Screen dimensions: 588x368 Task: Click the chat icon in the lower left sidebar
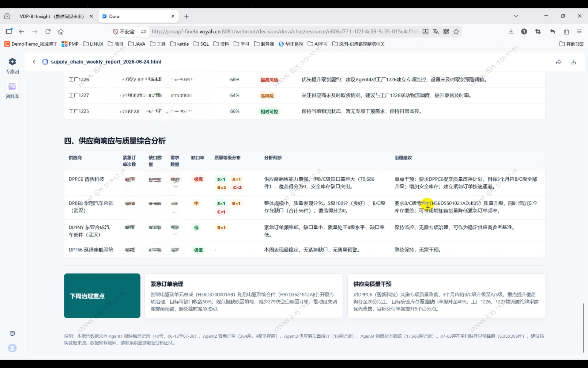tap(12, 333)
